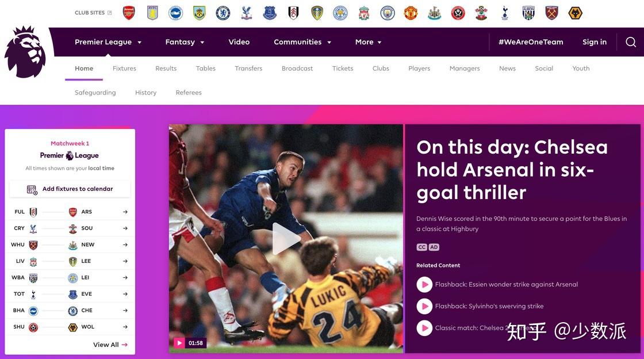Expand the Premier League dropdown menu
This screenshot has width=644, height=359.
(108, 42)
